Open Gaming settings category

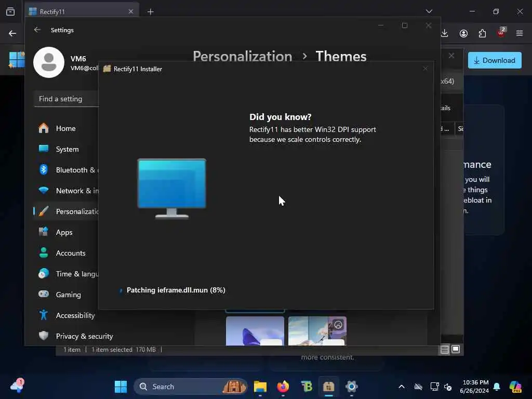pos(66,295)
